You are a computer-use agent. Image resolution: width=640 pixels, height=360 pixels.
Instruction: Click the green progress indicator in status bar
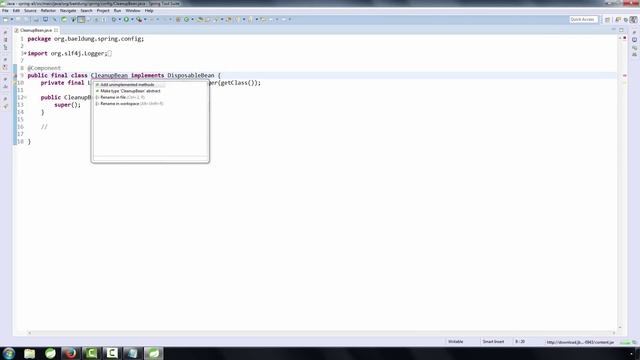625,342
